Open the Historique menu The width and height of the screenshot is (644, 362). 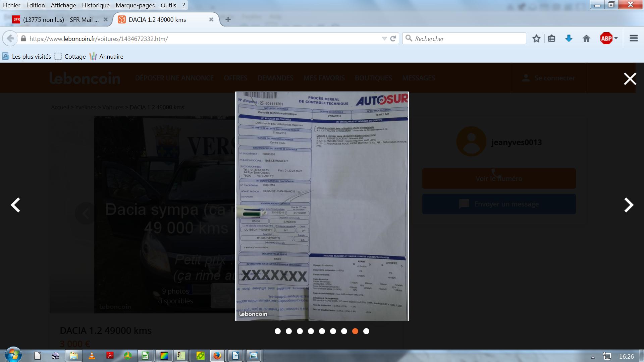click(96, 5)
